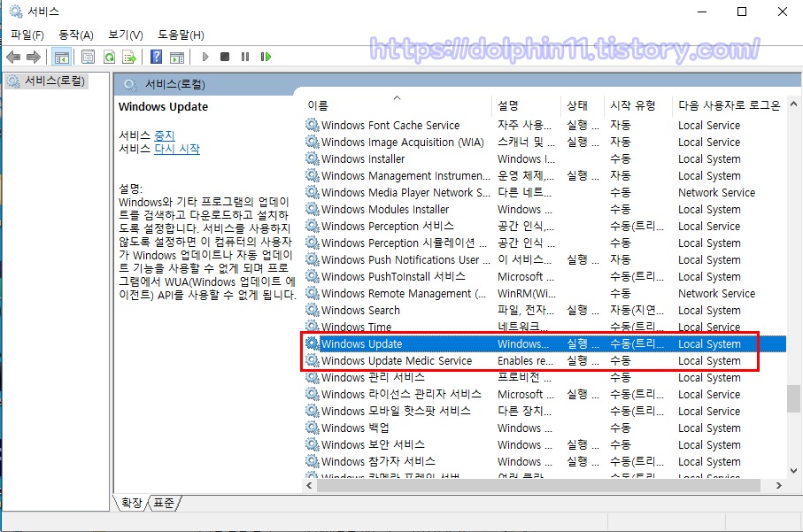
Task: Switch to the 표준 tab
Action: 164,503
